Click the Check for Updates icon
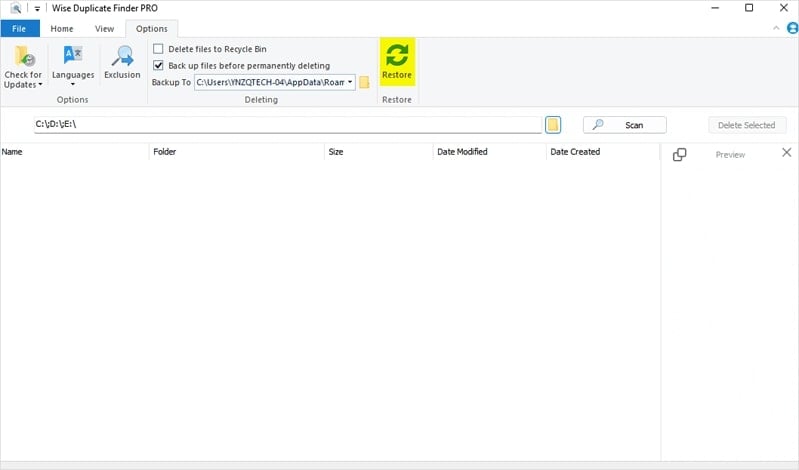 click(23, 56)
